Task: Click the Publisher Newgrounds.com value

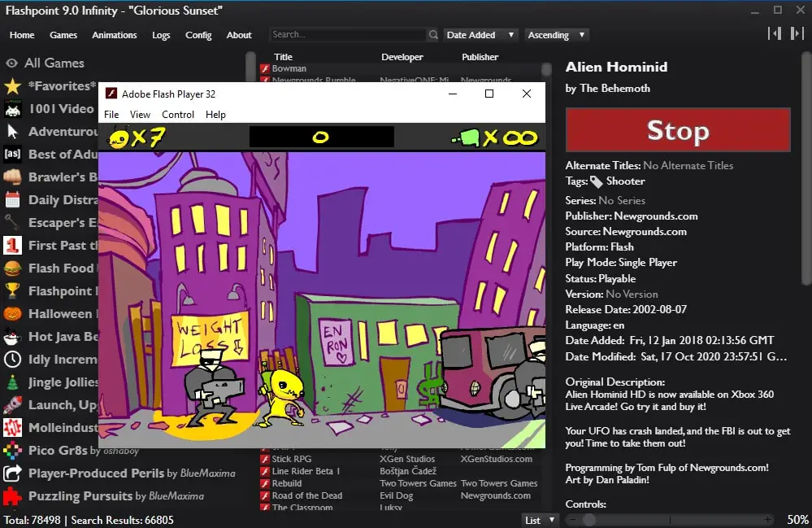Action: coord(656,216)
